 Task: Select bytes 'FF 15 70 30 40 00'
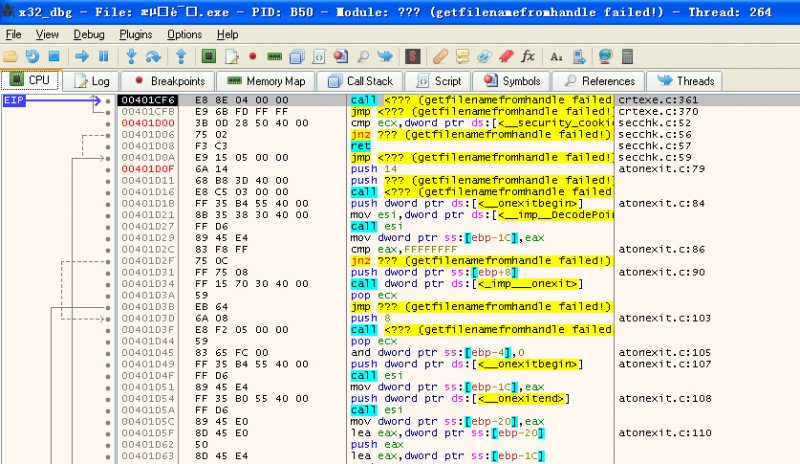point(252,284)
